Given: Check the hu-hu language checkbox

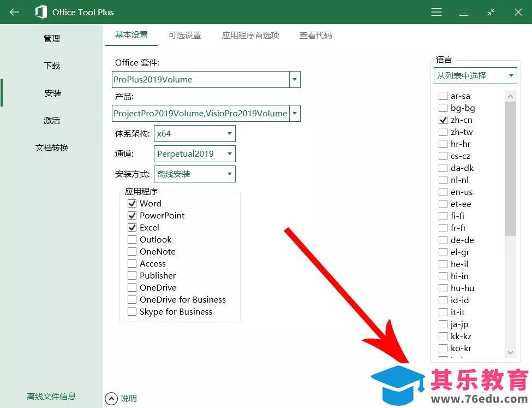Looking at the screenshot, I should 443,288.
